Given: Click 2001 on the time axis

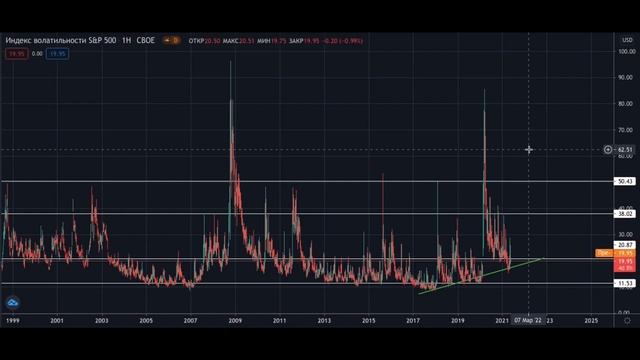Looking at the screenshot, I should coord(57,321).
